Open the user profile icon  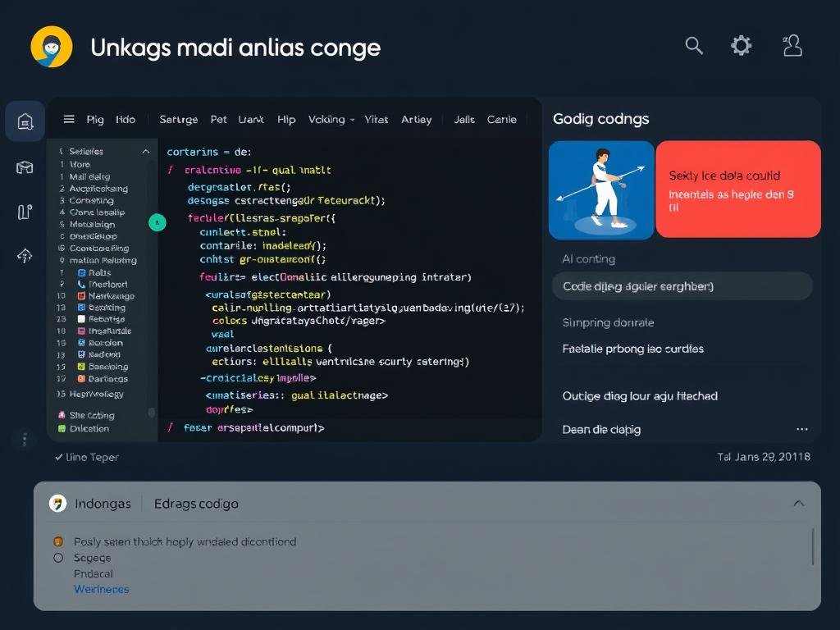point(792,46)
